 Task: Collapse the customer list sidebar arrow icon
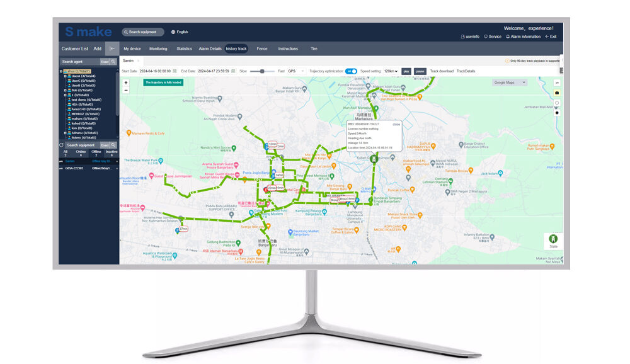[112, 48]
